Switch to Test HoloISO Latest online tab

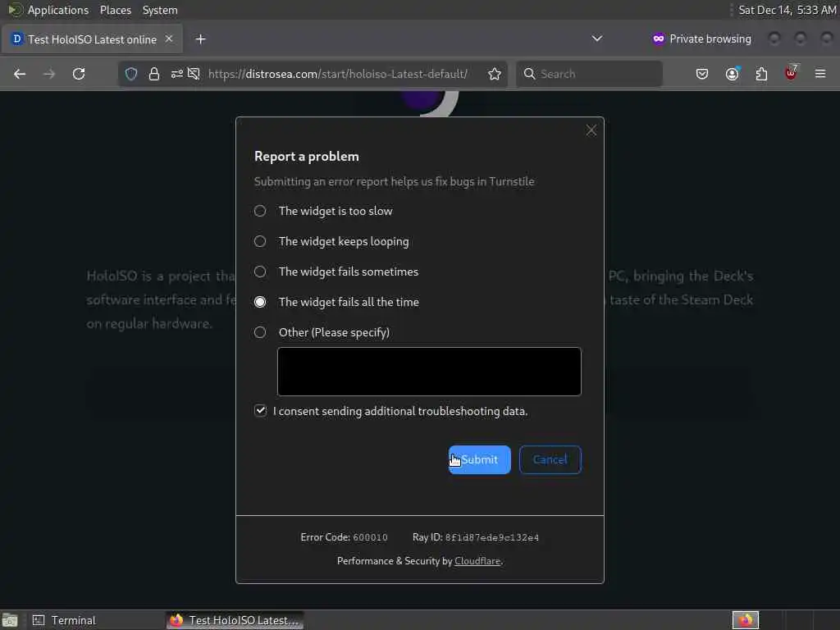pyautogui.click(x=92, y=39)
